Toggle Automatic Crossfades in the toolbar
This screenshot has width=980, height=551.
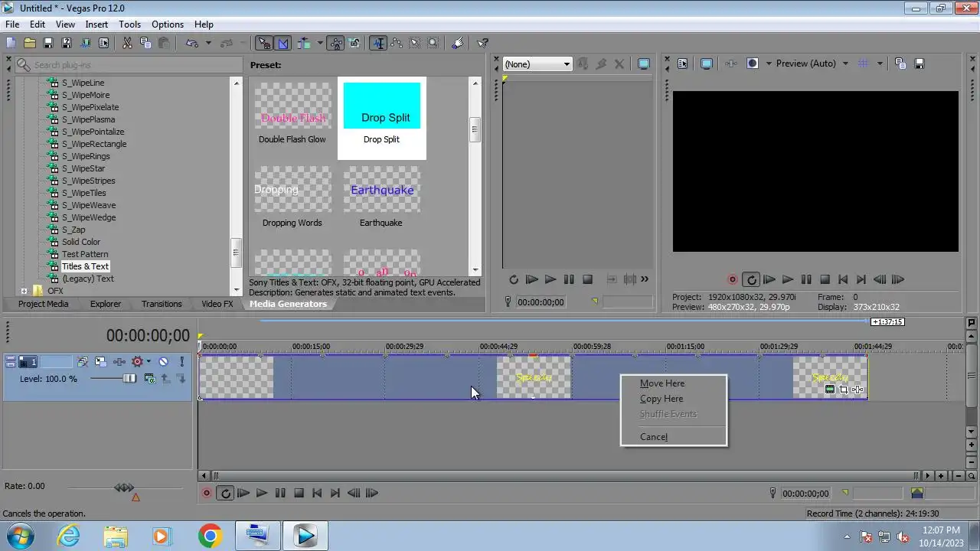283,44
